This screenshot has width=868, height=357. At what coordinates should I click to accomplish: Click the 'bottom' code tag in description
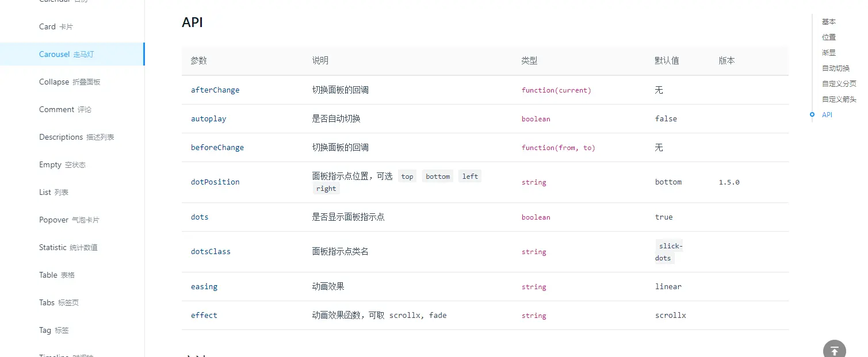coord(438,176)
